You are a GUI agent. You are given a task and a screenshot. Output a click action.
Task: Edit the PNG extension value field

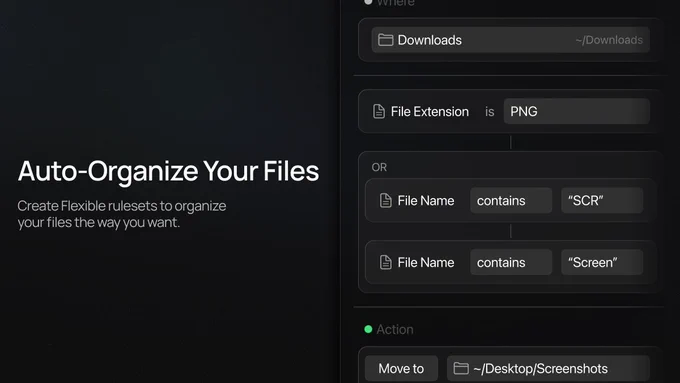576,111
